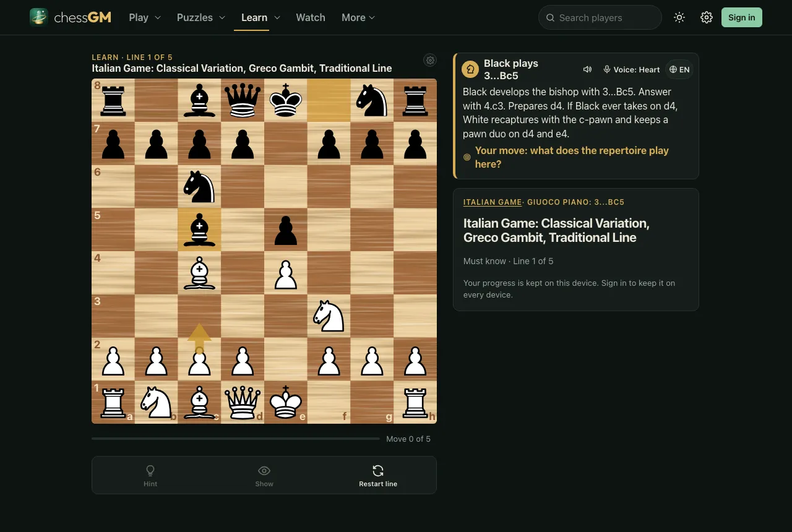
Task: Click the black knight on c6
Action: click(x=199, y=186)
